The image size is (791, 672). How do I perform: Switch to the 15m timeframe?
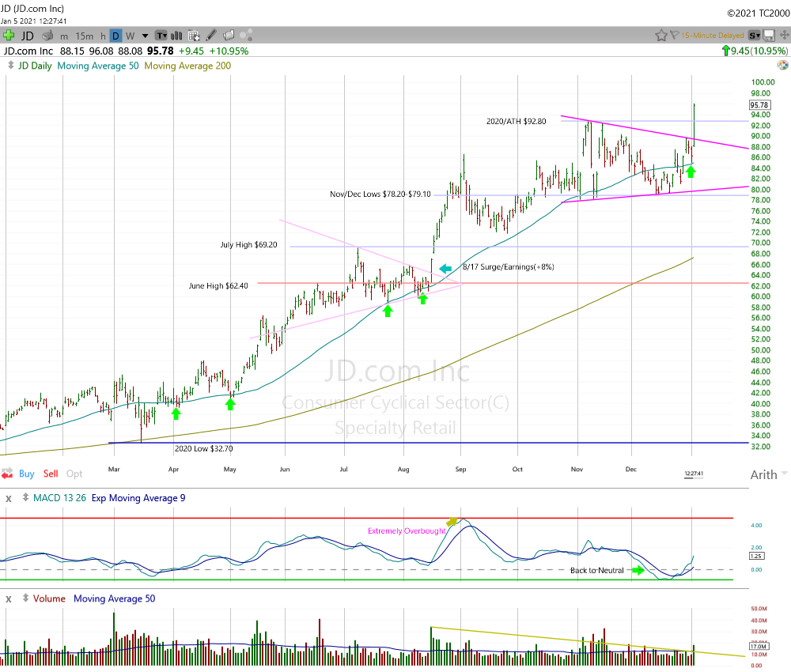85,36
